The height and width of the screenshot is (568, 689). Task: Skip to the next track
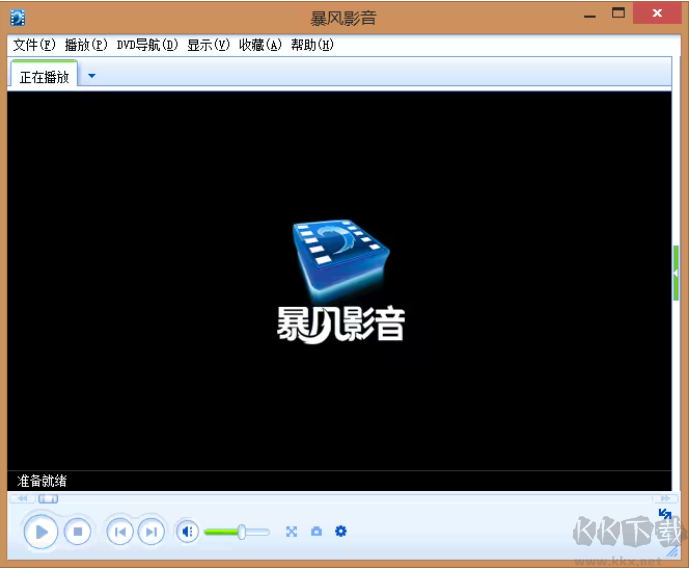click(151, 532)
